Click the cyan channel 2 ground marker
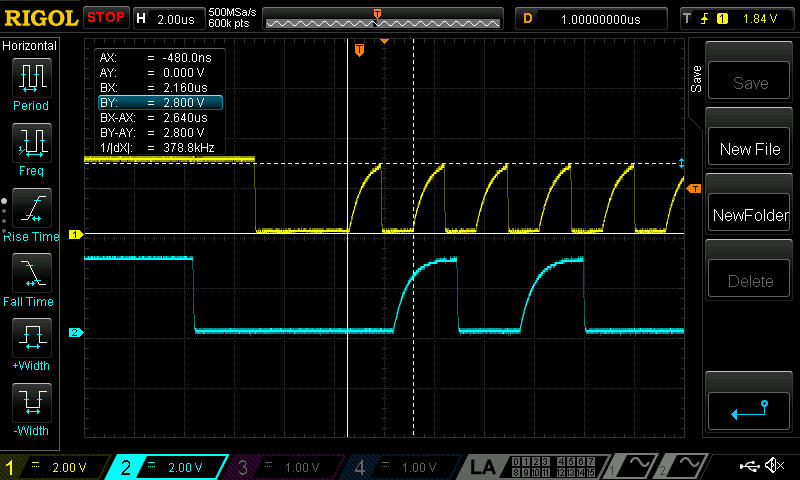Image resolution: width=800 pixels, height=480 pixels. [x=76, y=333]
